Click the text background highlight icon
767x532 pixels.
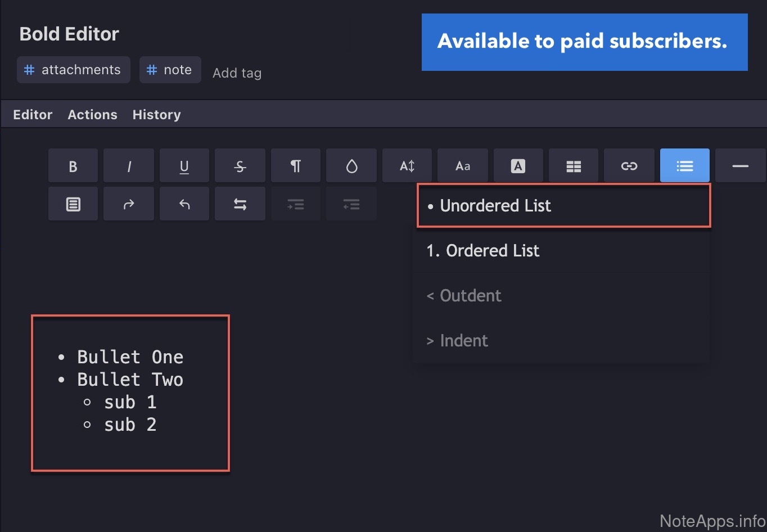point(518,166)
